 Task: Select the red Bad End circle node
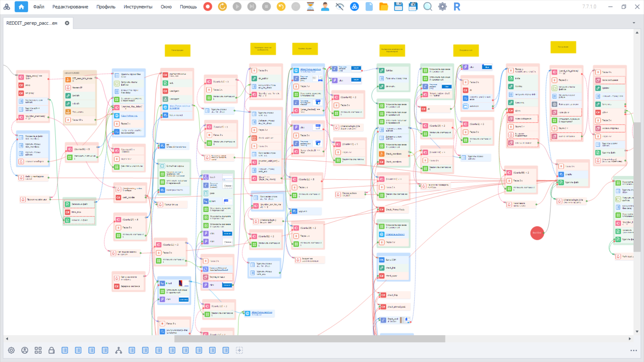[537, 233]
